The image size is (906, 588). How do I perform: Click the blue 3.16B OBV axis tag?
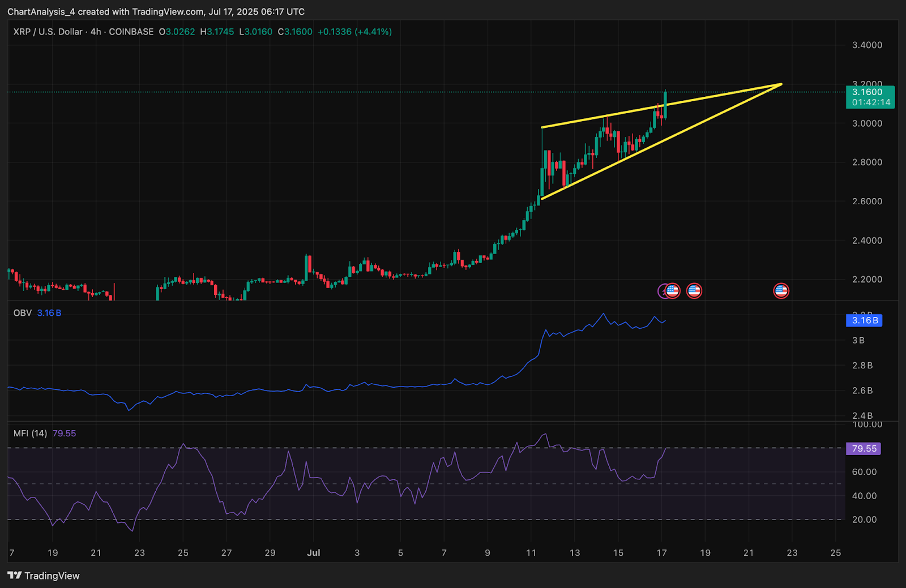pos(864,320)
